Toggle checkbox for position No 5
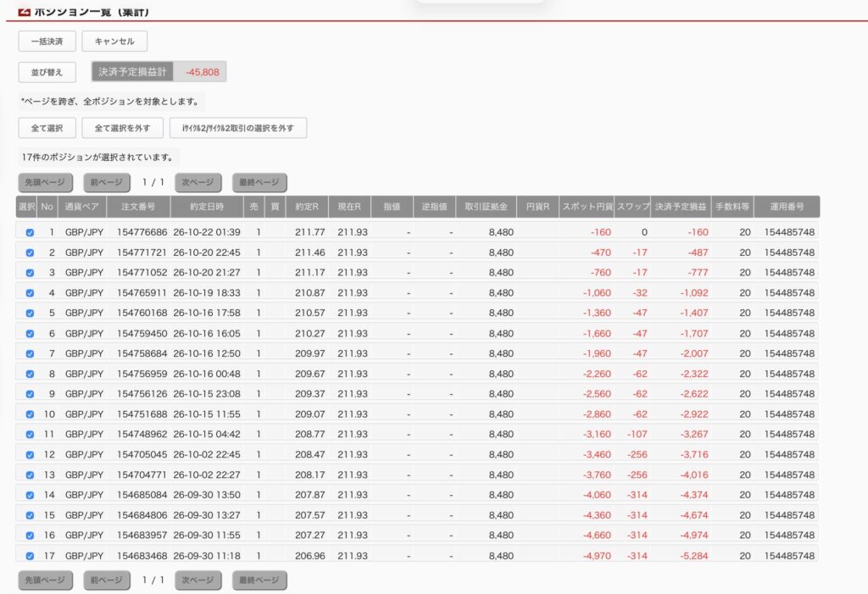Screen dimensions: 868x594 [30, 314]
